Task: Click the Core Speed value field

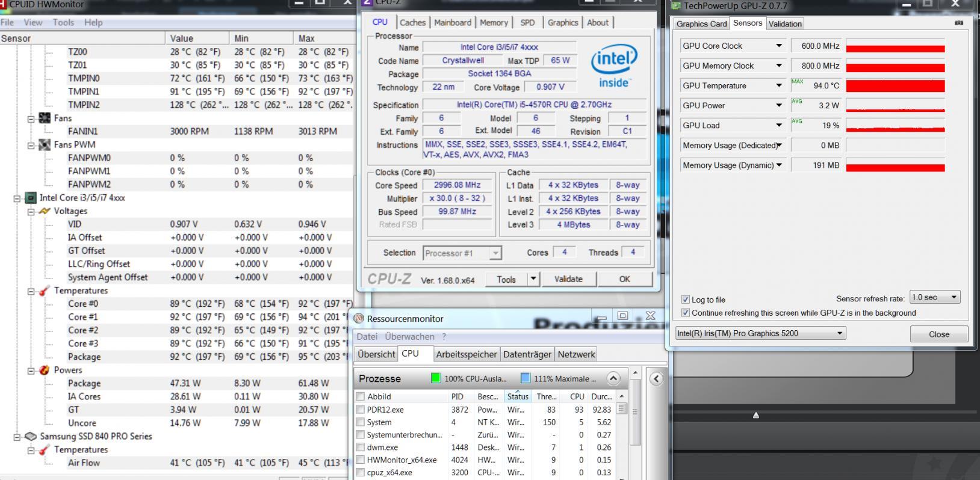Action: click(457, 185)
